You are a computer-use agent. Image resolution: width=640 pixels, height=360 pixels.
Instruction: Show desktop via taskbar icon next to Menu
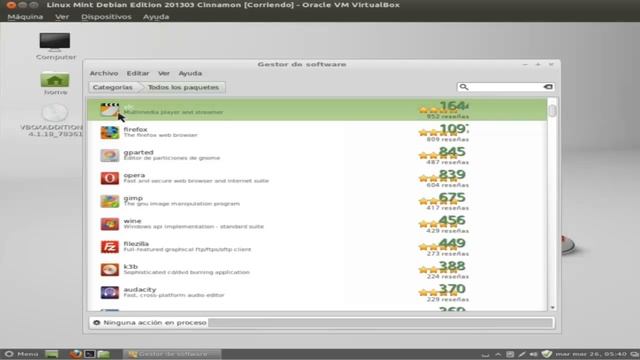coord(52,354)
